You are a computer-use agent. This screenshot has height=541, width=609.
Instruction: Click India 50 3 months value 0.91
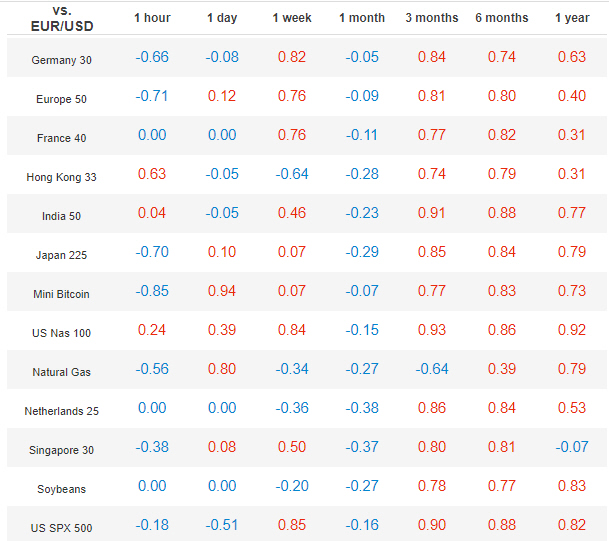(432, 213)
